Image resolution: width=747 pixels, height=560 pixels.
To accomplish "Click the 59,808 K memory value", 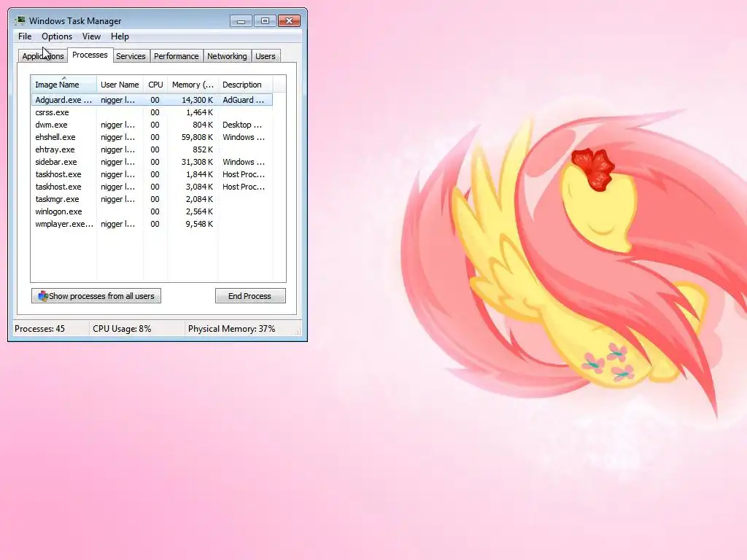I will click(x=197, y=137).
